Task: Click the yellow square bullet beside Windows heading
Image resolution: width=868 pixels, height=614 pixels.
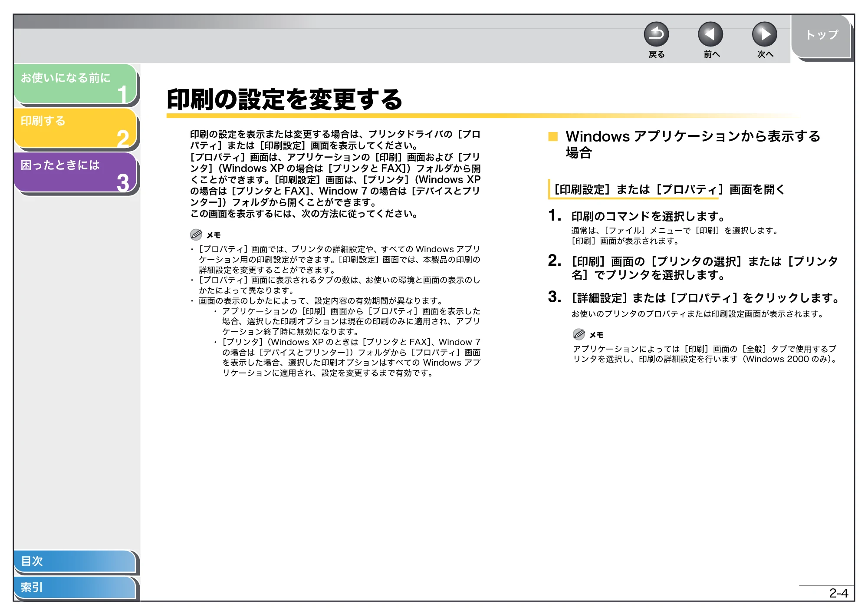Action: 553,137
